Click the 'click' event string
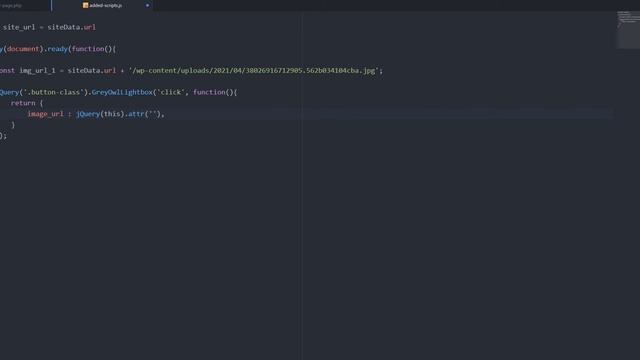The height and width of the screenshot is (360, 640). click(171, 92)
